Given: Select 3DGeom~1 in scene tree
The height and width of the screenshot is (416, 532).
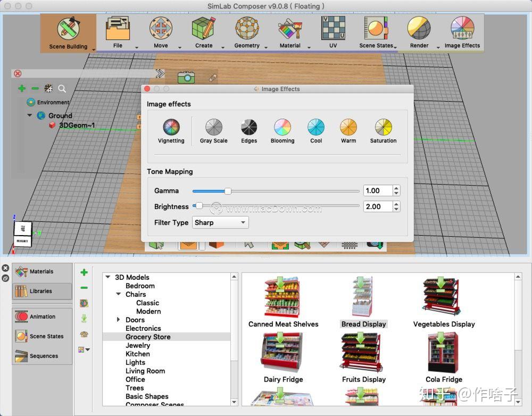Looking at the screenshot, I should point(77,125).
